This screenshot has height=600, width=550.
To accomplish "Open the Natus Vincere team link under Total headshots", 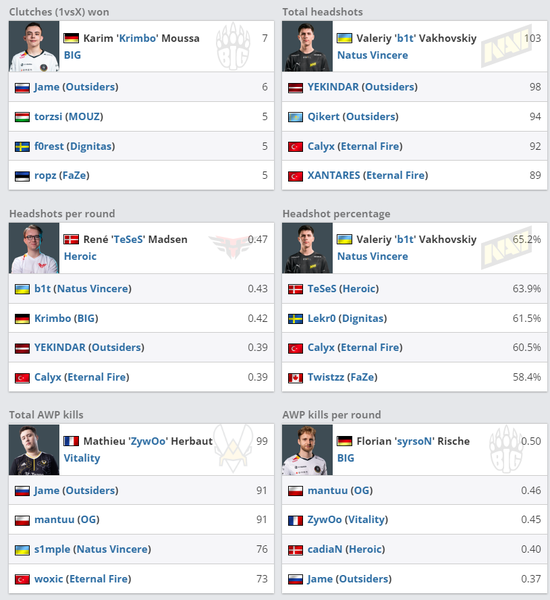I will click(x=372, y=55).
